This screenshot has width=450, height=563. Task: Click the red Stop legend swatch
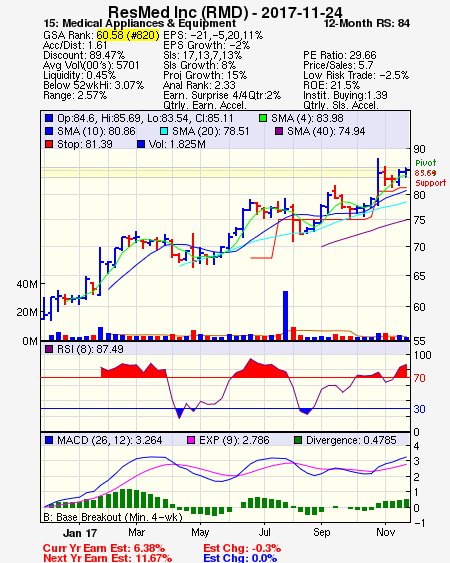pyautogui.click(x=49, y=144)
